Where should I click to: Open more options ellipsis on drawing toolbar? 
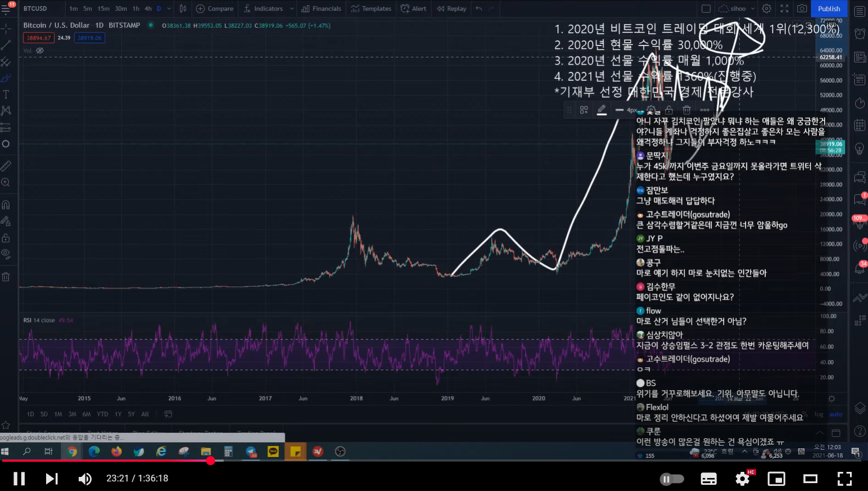(x=704, y=110)
